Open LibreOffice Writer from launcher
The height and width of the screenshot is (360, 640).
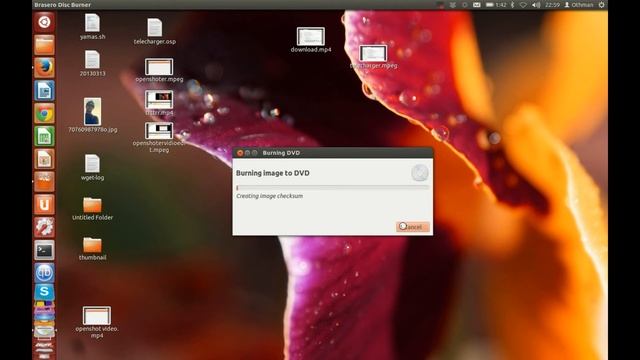(44, 91)
